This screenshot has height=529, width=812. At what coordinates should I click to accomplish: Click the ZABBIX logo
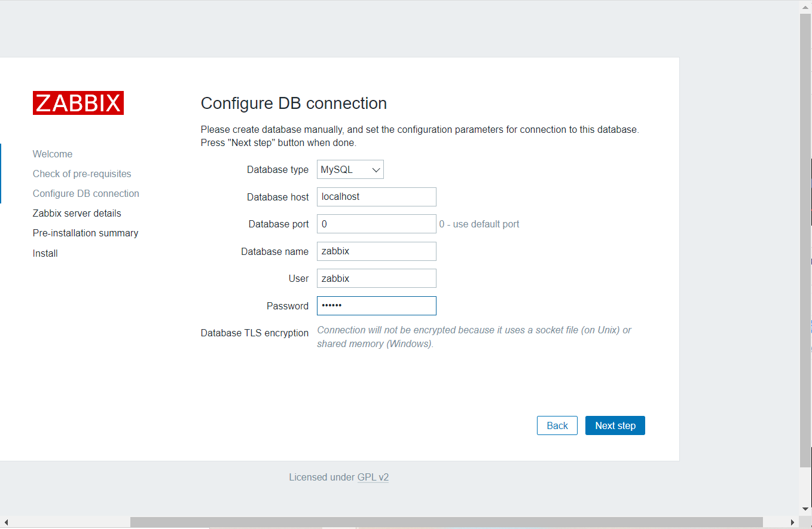click(78, 103)
